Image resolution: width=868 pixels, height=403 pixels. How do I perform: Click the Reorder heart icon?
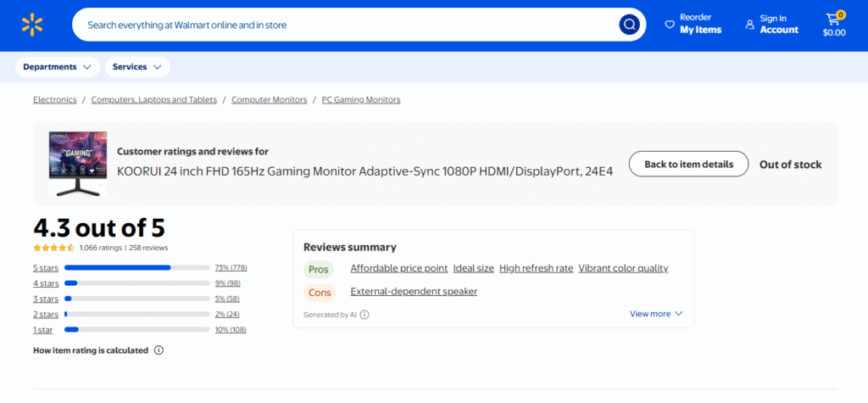click(670, 25)
